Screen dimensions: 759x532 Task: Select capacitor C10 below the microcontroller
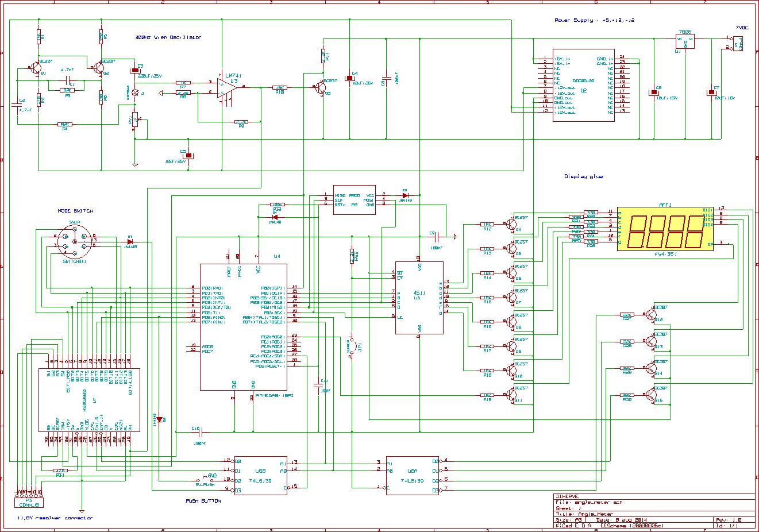click(x=200, y=432)
